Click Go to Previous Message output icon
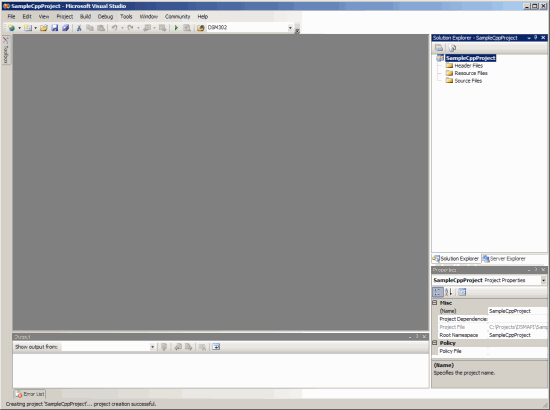Image resolution: width=550 pixels, height=410 pixels. (178, 347)
